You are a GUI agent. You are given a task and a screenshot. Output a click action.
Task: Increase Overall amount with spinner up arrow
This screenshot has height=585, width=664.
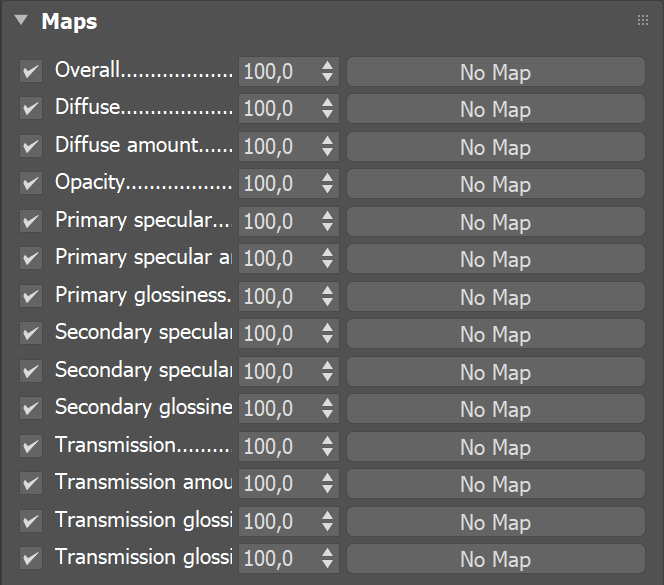click(327, 65)
